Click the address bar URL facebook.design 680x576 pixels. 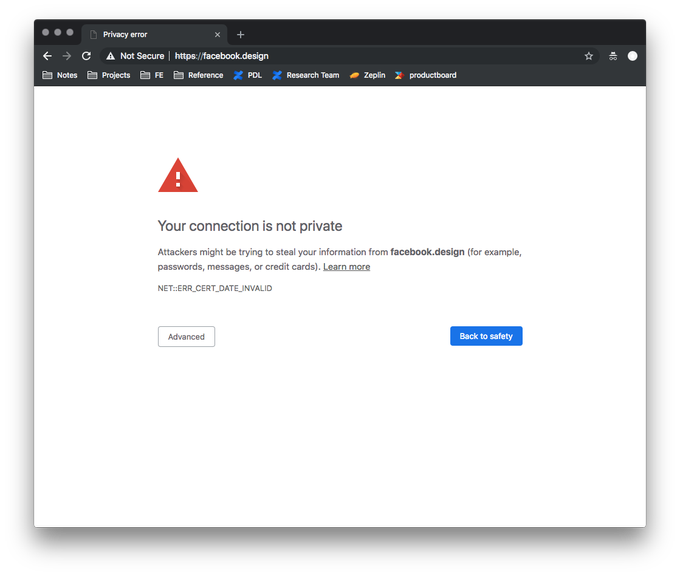point(222,56)
